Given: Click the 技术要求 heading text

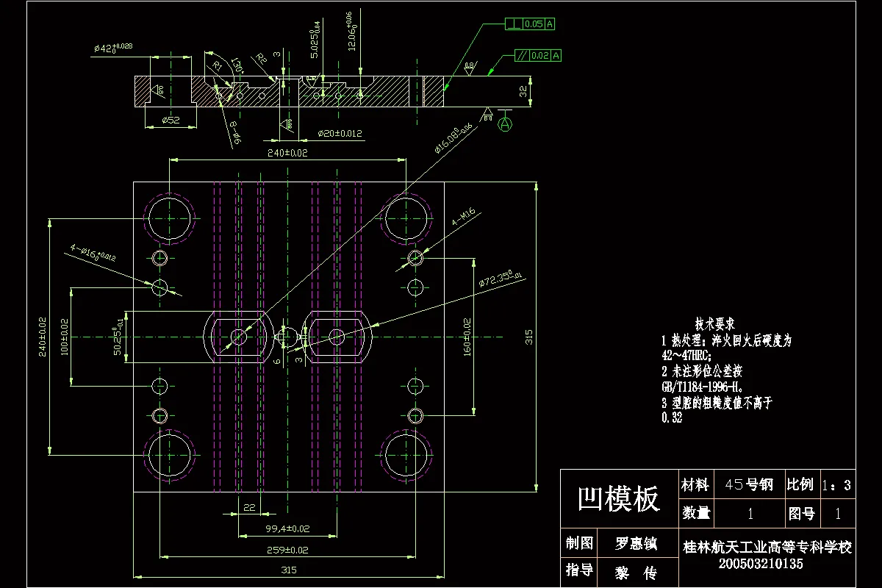Looking at the screenshot, I should [x=716, y=323].
